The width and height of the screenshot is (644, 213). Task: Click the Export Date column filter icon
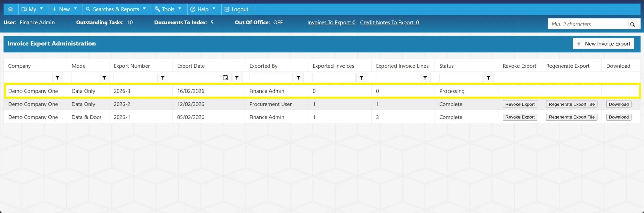[x=237, y=78]
